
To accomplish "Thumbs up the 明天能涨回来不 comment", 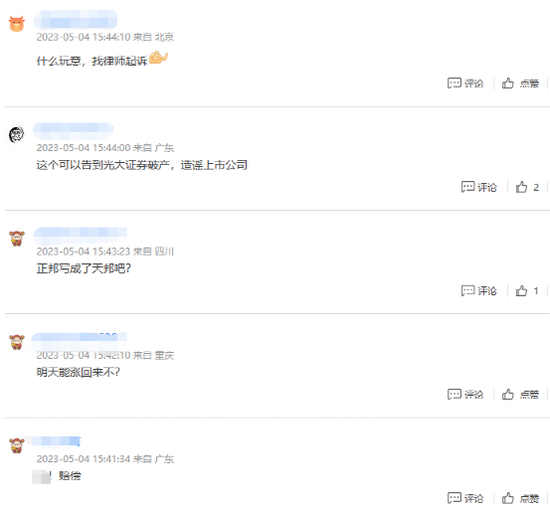I will (520, 394).
